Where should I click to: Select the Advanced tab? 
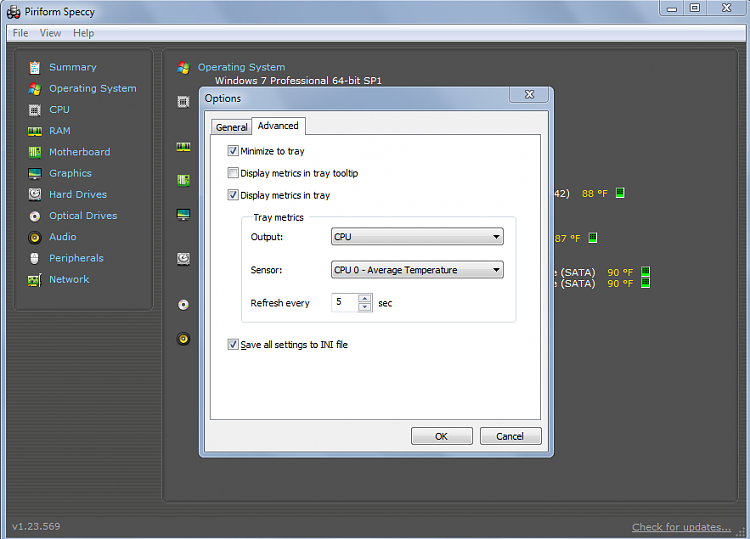coord(278,126)
